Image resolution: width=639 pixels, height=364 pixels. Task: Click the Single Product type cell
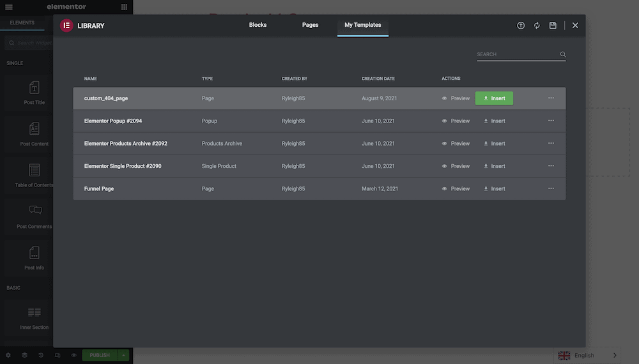click(x=219, y=166)
